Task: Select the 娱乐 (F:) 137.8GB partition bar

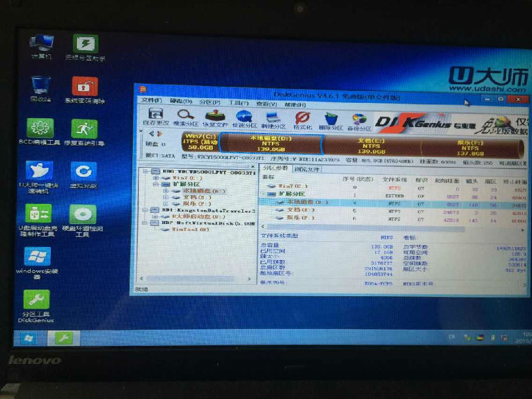Action: [x=471, y=148]
